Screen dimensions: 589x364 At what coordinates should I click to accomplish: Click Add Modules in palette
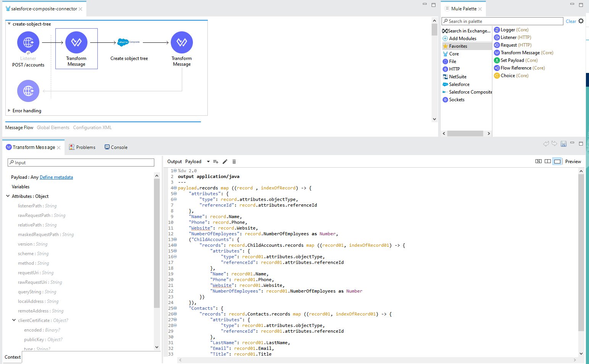(460, 39)
